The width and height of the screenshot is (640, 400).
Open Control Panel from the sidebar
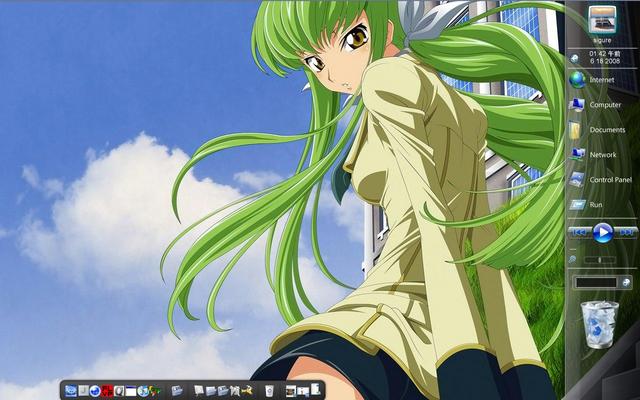point(577,180)
